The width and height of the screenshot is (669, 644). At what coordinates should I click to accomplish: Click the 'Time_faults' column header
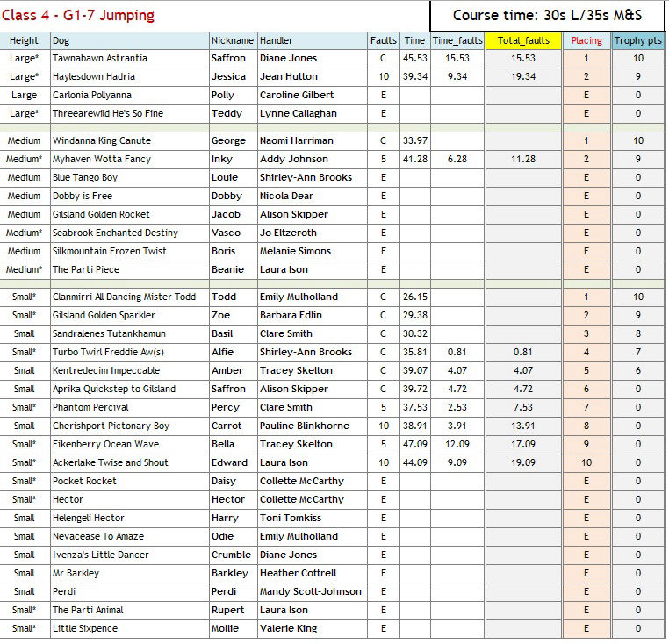(x=457, y=40)
